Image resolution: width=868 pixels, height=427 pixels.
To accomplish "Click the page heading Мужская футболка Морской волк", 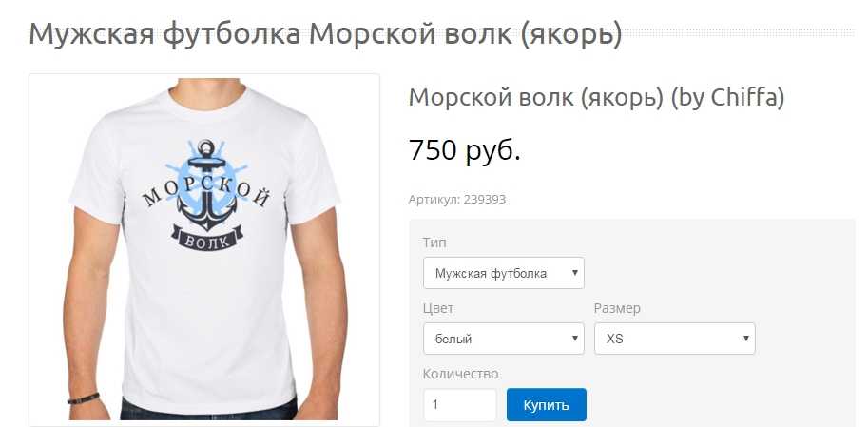I will (x=325, y=34).
